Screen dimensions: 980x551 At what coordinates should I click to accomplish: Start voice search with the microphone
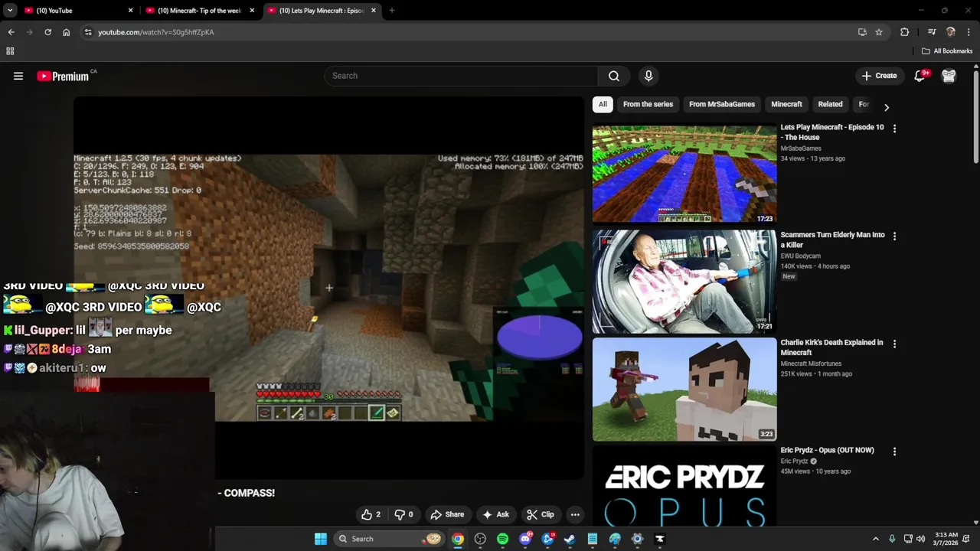[648, 76]
